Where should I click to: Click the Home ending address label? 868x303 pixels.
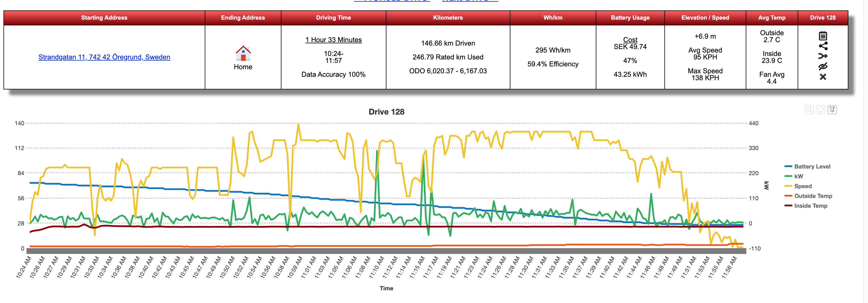pyautogui.click(x=243, y=67)
